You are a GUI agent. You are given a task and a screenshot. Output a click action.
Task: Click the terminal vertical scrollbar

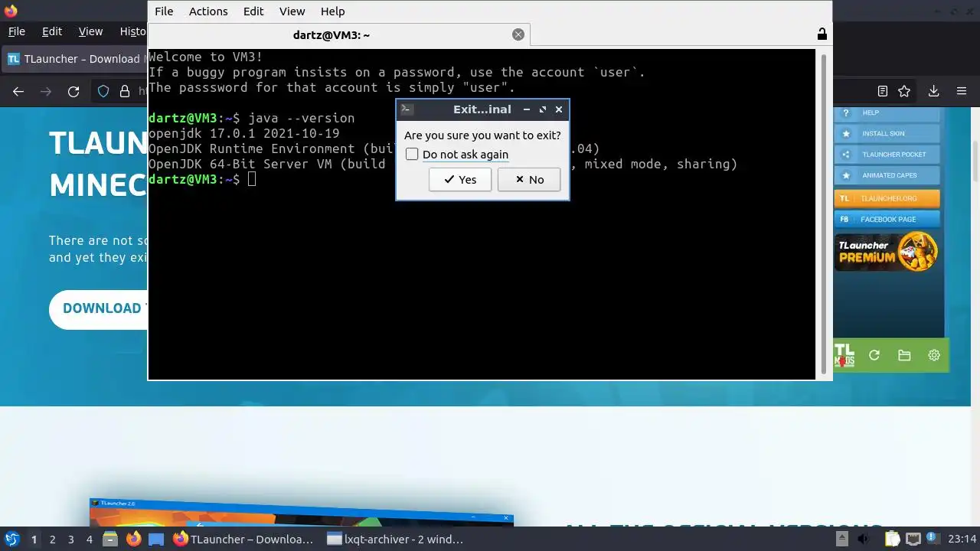825,213
